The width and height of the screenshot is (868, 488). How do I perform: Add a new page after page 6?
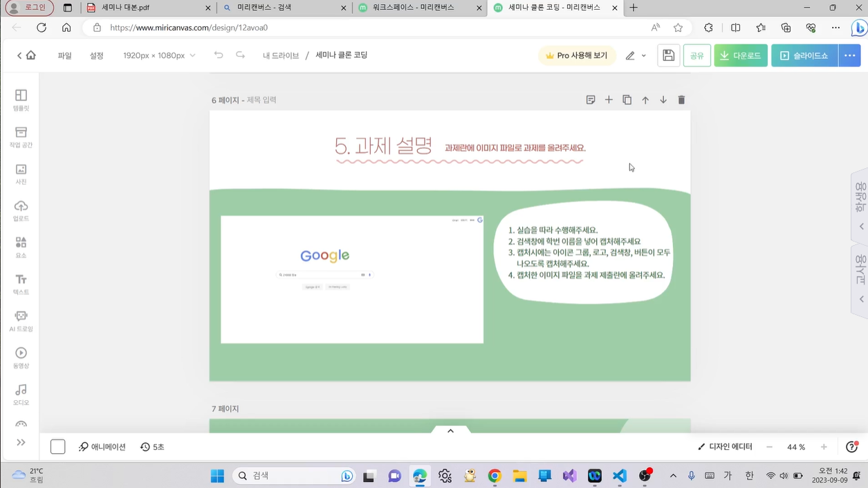tap(609, 100)
